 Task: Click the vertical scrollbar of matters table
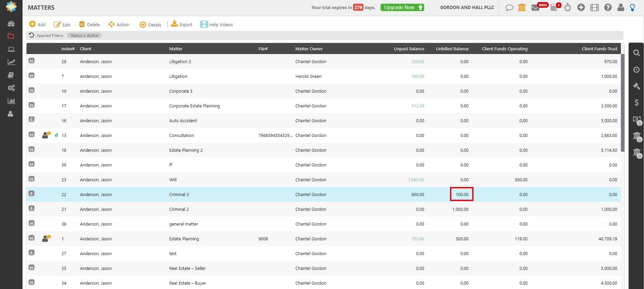pyautogui.click(x=623, y=102)
